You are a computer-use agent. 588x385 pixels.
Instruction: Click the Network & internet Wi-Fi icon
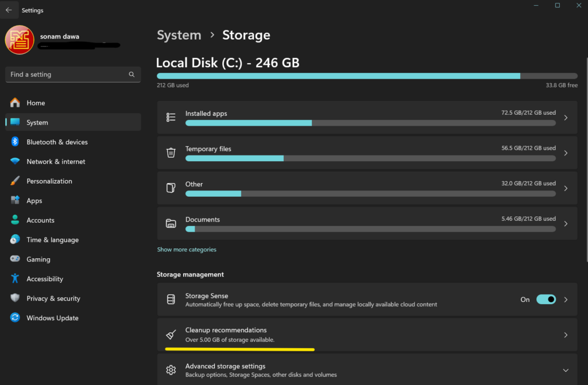(x=16, y=161)
